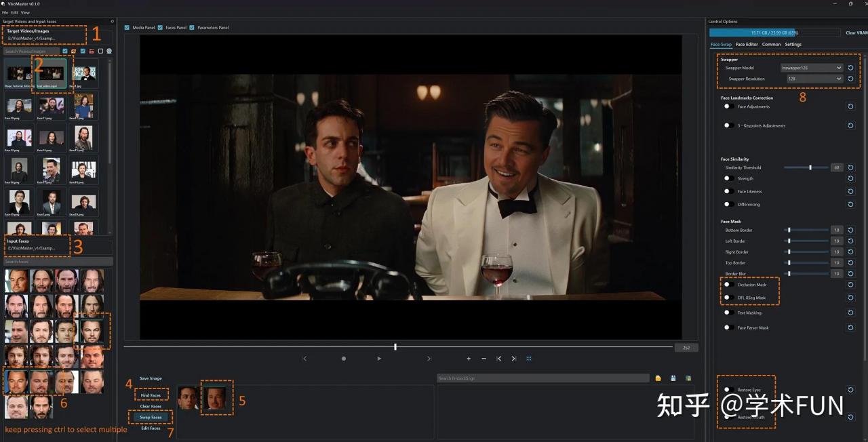Click the Find Faces button
Image resolution: width=868 pixels, height=442 pixels.
coord(151,395)
